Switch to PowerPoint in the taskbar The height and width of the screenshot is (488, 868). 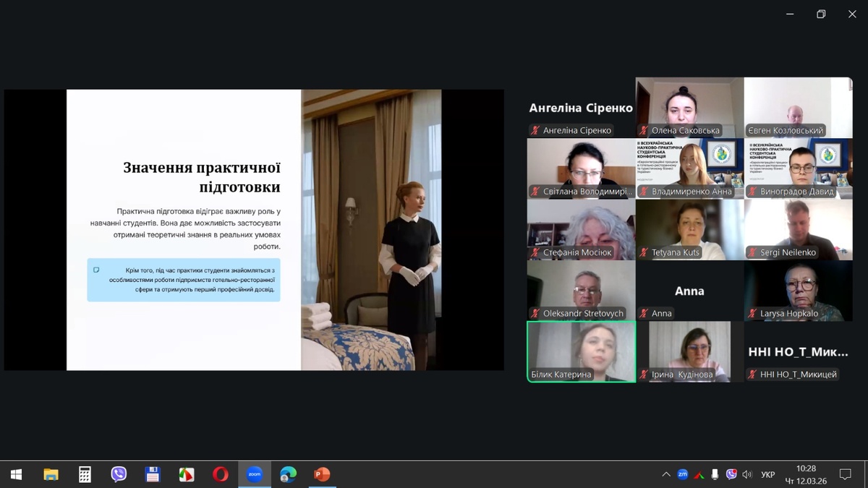point(322,474)
